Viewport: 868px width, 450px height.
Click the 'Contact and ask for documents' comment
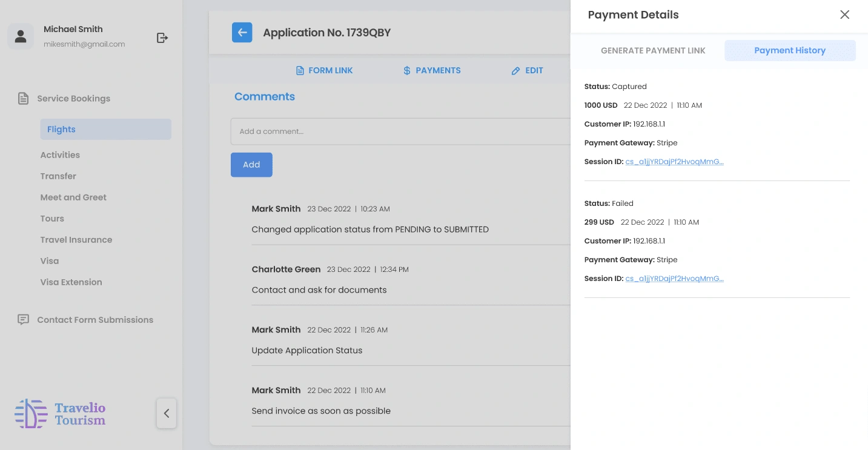319,290
